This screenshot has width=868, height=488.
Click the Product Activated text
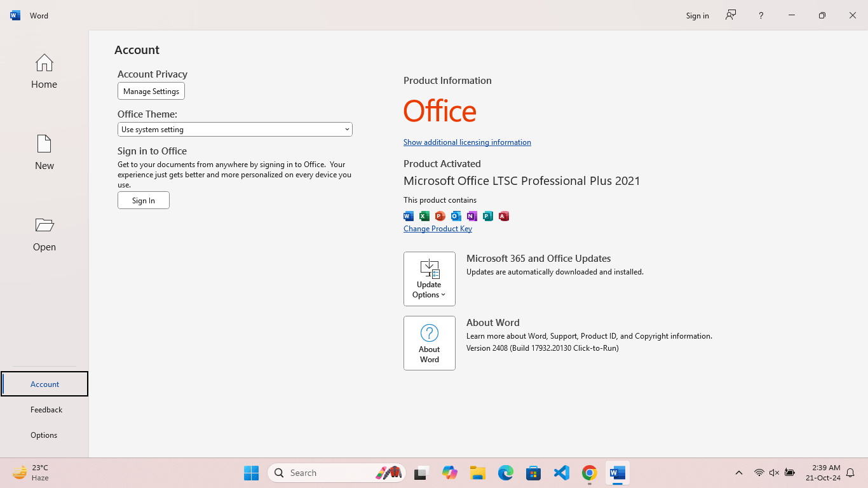442,163
